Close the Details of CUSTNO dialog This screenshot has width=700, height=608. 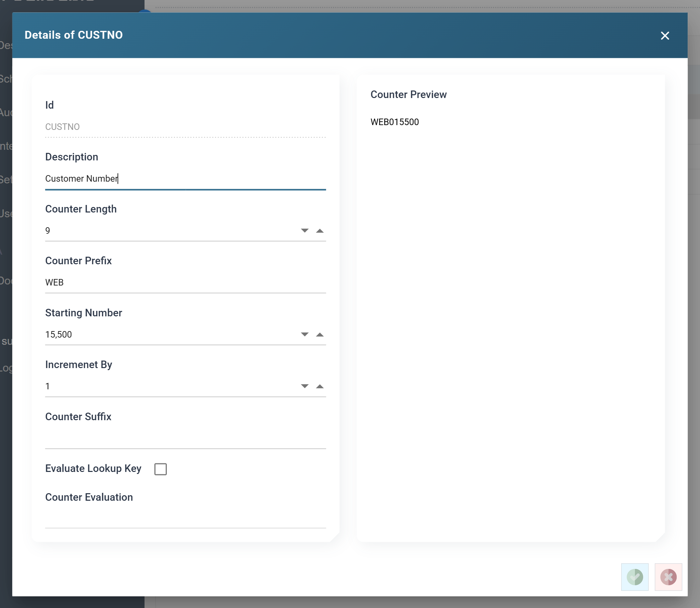[x=665, y=36]
